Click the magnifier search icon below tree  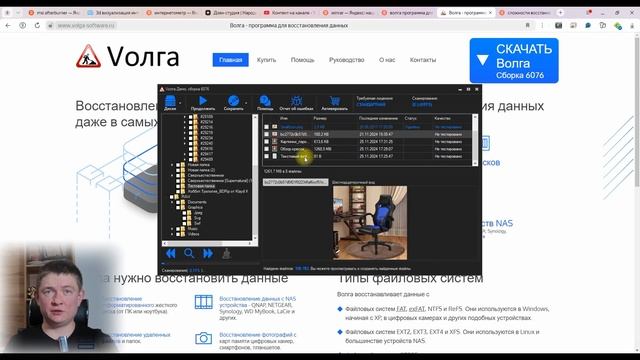pyautogui.click(x=189, y=253)
